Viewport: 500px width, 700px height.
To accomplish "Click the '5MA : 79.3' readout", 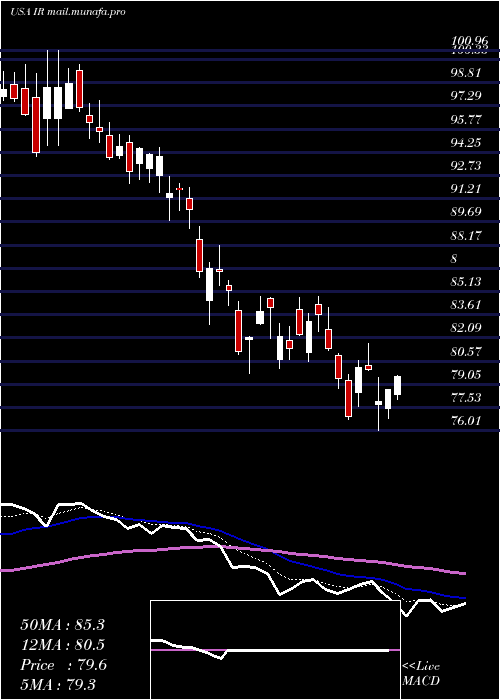I will (58, 684).
